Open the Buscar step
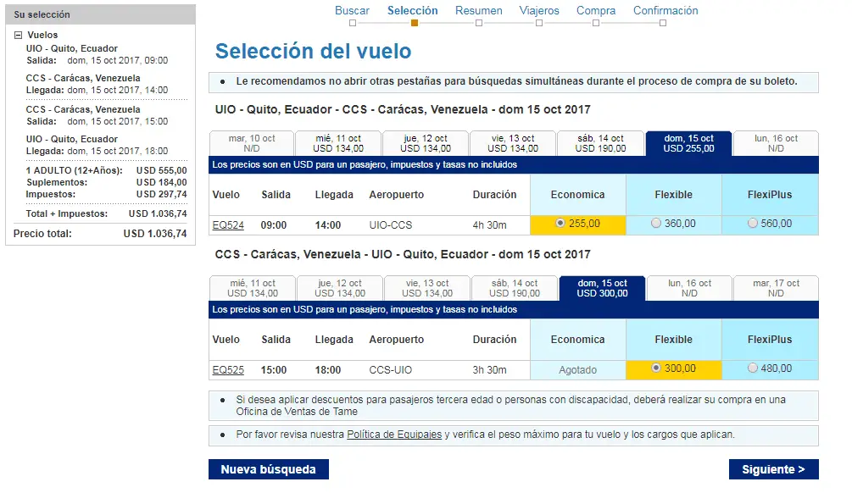This screenshot has height=504, width=852. coord(352,11)
